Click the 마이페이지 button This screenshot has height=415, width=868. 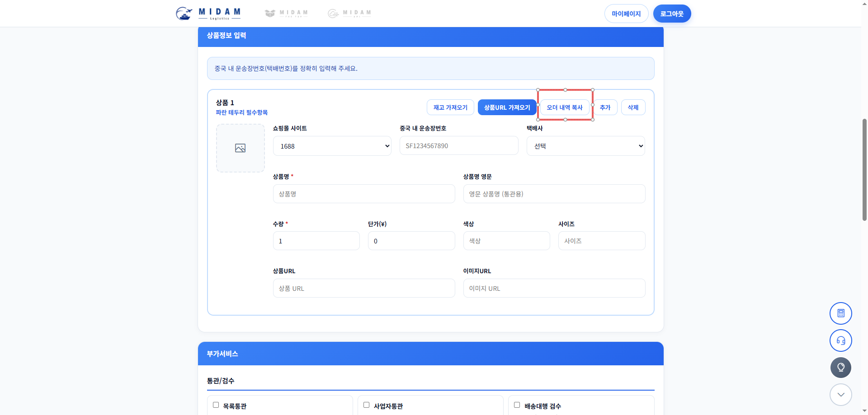(x=627, y=14)
